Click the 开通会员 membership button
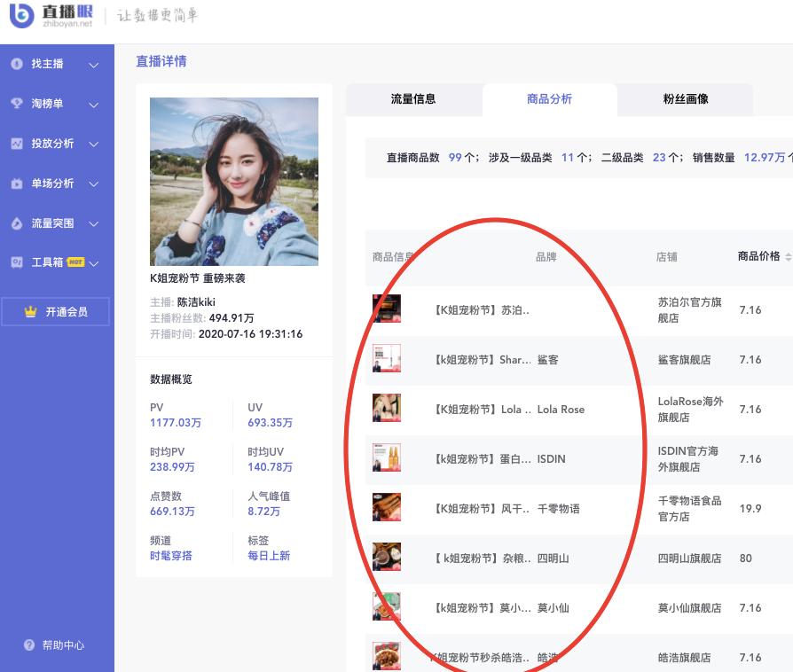The width and height of the screenshot is (793, 672). click(55, 311)
